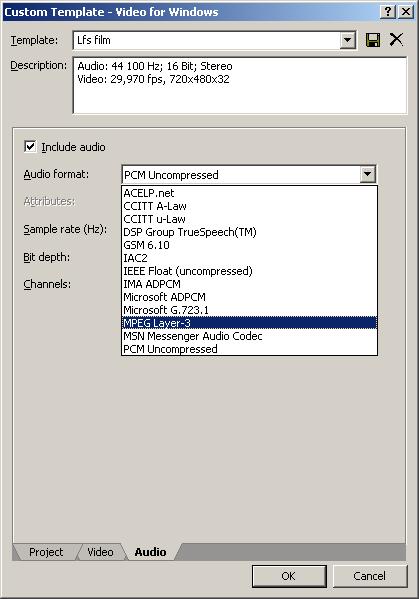Choose IEEE Float (uncompressed) option
The image size is (419, 599).
249,271
